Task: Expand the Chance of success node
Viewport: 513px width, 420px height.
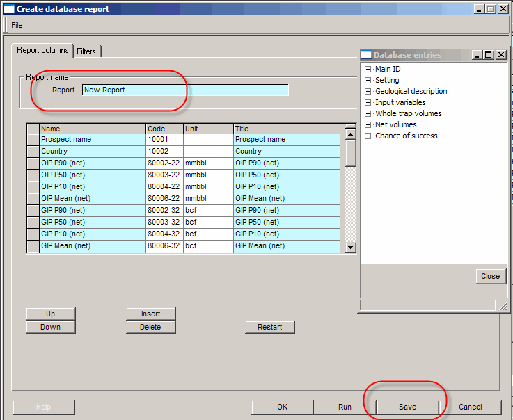Action: pyautogui.click(x=367, y=136)
